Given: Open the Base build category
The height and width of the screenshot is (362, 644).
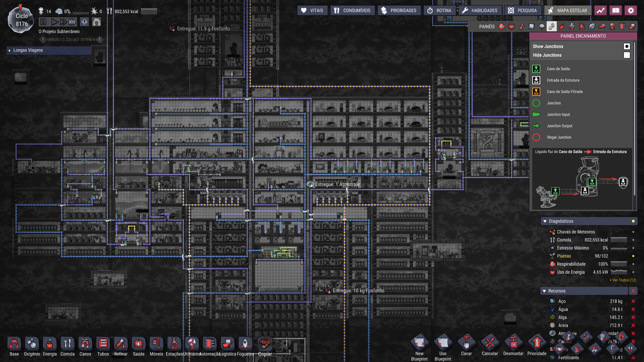Looking at the screenshot, I should tap(14, 346).
